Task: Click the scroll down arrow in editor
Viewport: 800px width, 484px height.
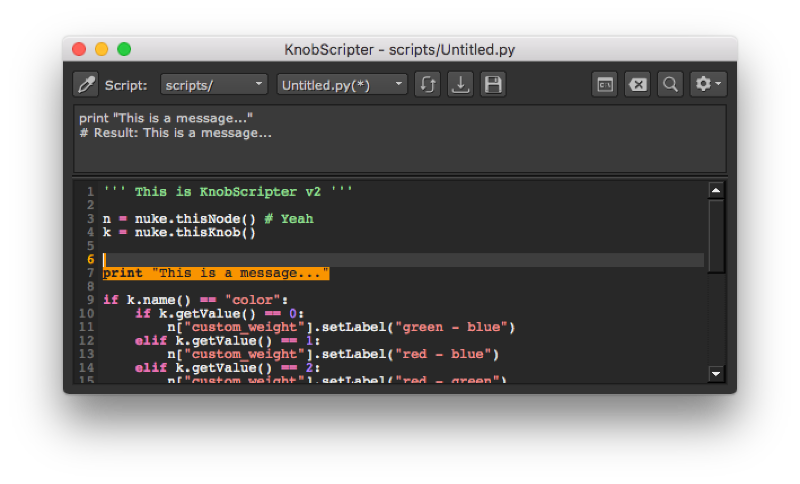Action: point(716,373)
